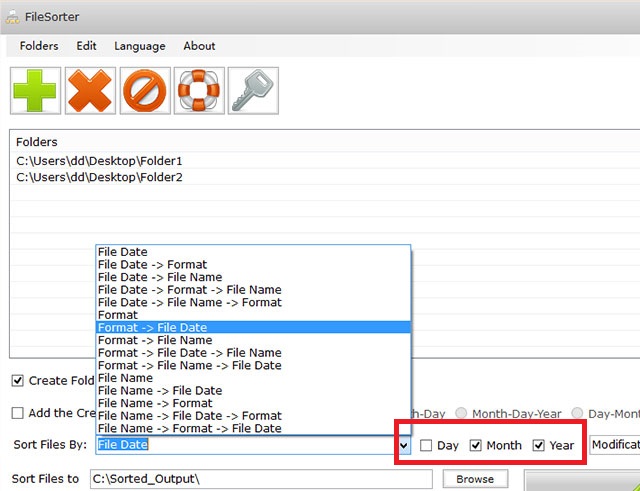This screenshot has width=640, height=491.
Task: Choose 'File Date -> Format' option
Action: point(253,264)
